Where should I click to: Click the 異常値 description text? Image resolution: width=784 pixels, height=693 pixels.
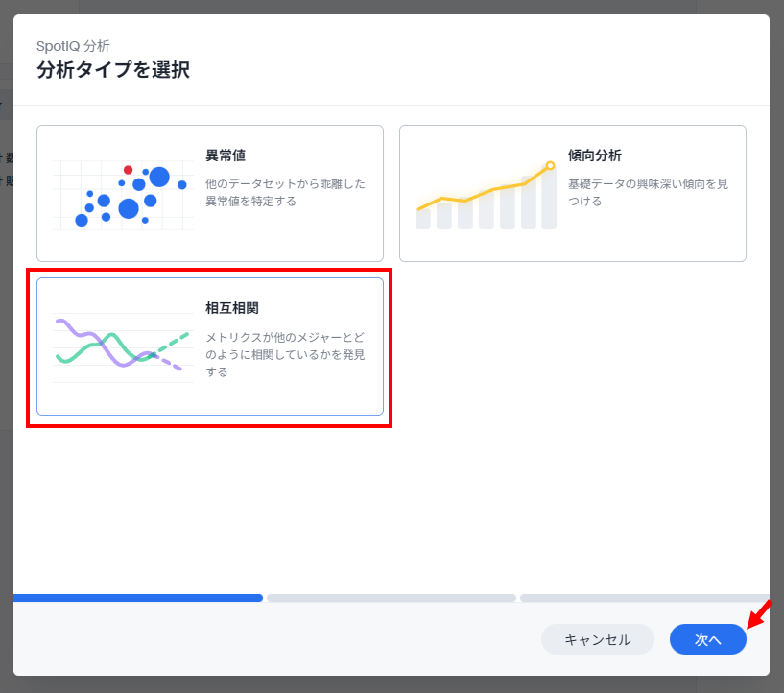click(x=285, y=192)
